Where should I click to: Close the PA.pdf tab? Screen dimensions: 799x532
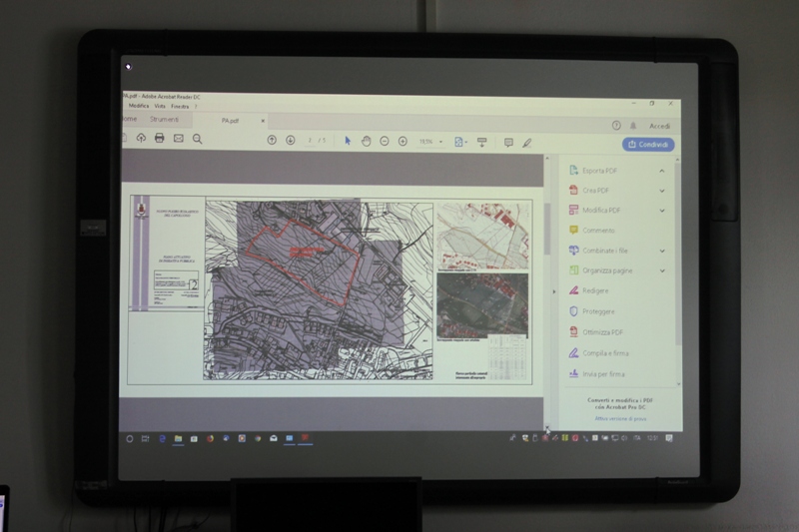pyautogui.click(x=263, y=121)
